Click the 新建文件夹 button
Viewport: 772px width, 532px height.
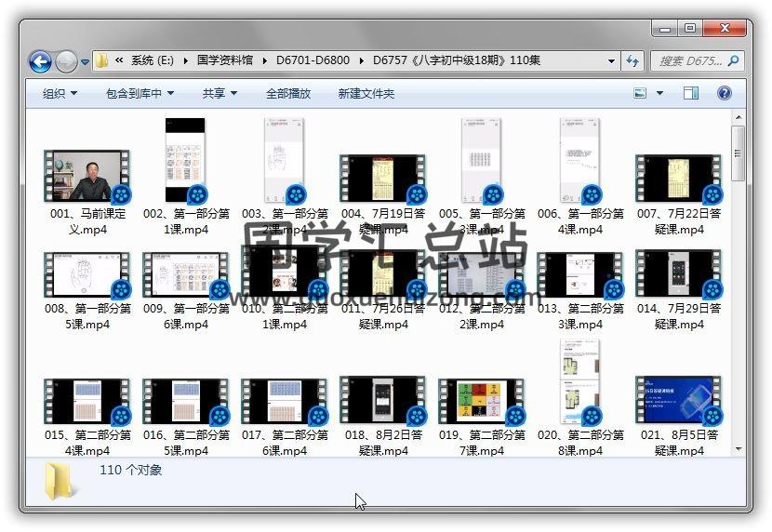coord(366,93)
